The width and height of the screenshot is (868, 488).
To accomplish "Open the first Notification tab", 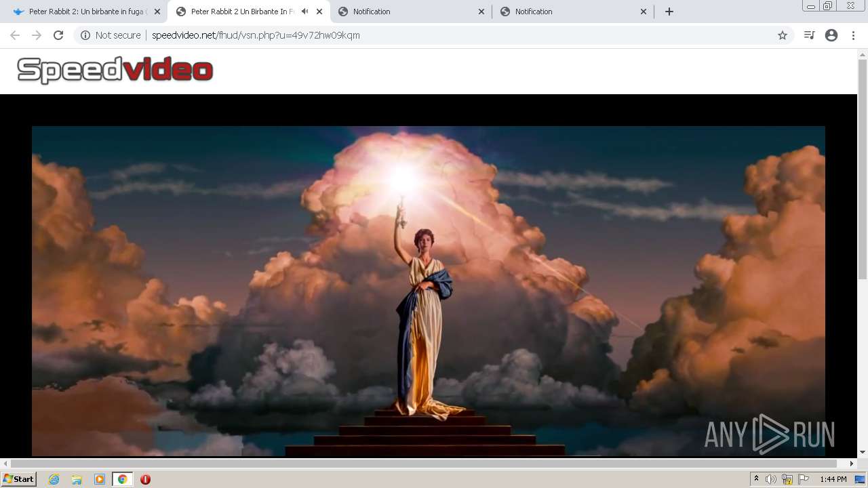I will pos(410,12).
